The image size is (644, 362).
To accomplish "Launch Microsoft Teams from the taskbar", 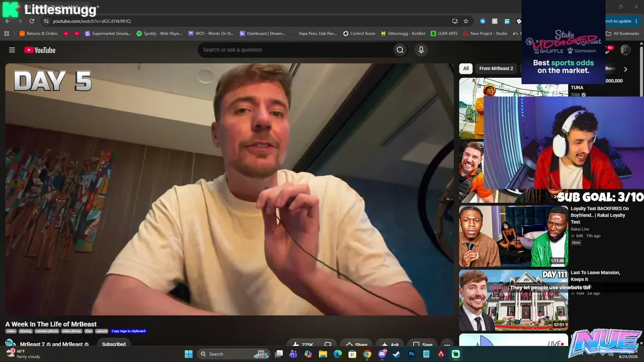I will (x=294, y=354).
